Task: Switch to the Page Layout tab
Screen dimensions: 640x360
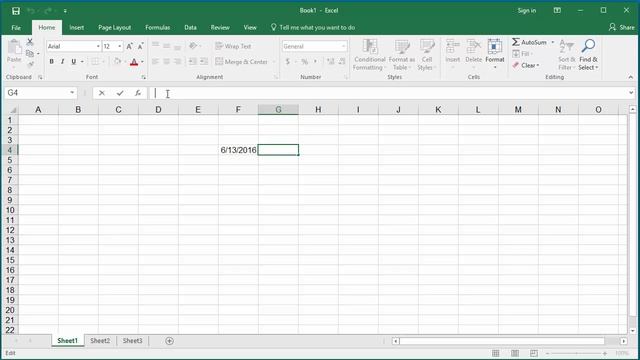Action: pos(114,27)
